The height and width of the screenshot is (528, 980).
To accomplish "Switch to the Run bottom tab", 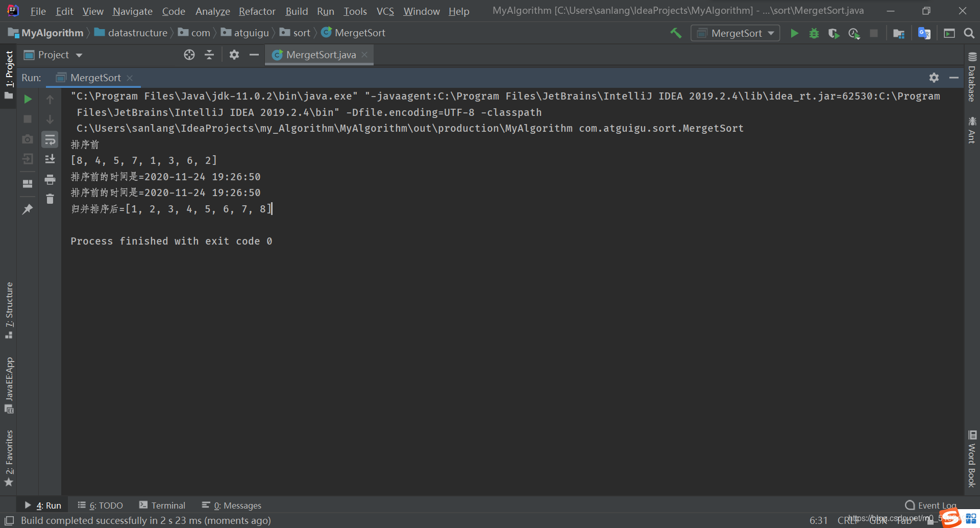I will 43,506.
